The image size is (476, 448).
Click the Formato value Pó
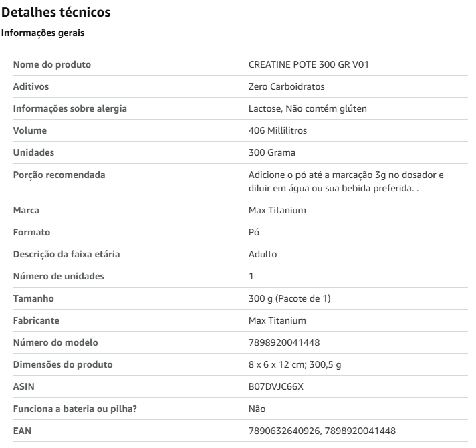coord(254,233)
